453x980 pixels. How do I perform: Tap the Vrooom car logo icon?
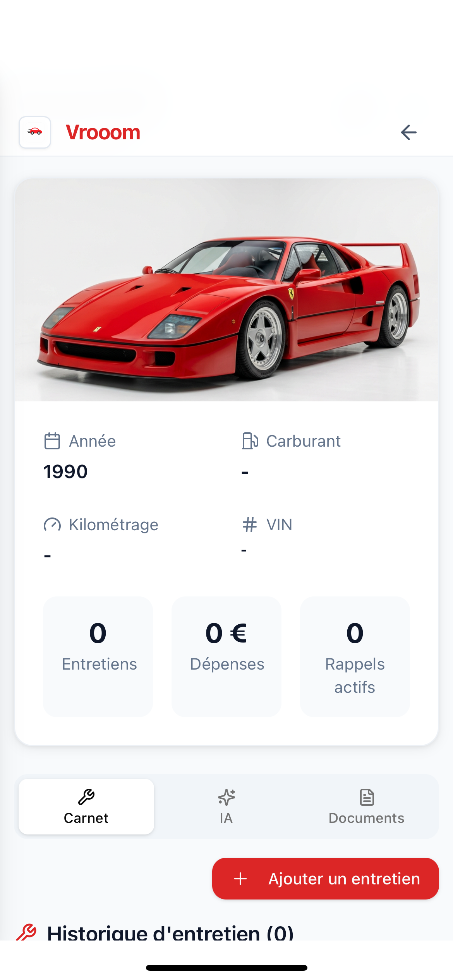point(35,132)
